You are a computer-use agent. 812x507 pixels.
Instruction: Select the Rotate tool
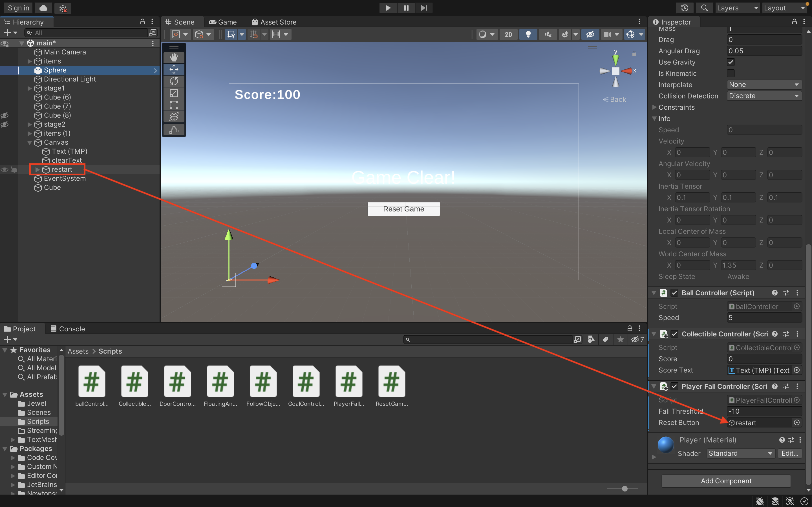click(x=174, y=81)
